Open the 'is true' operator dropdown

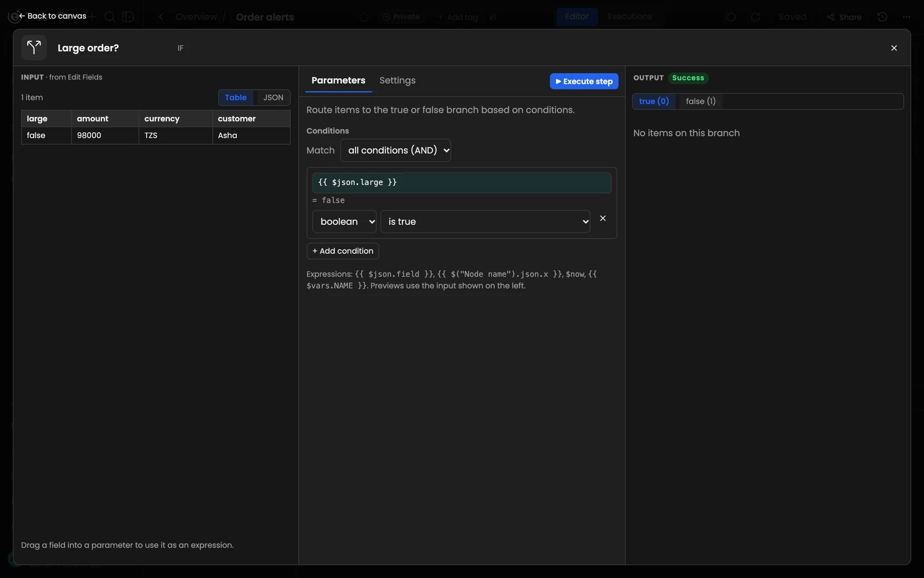(485, 221)
